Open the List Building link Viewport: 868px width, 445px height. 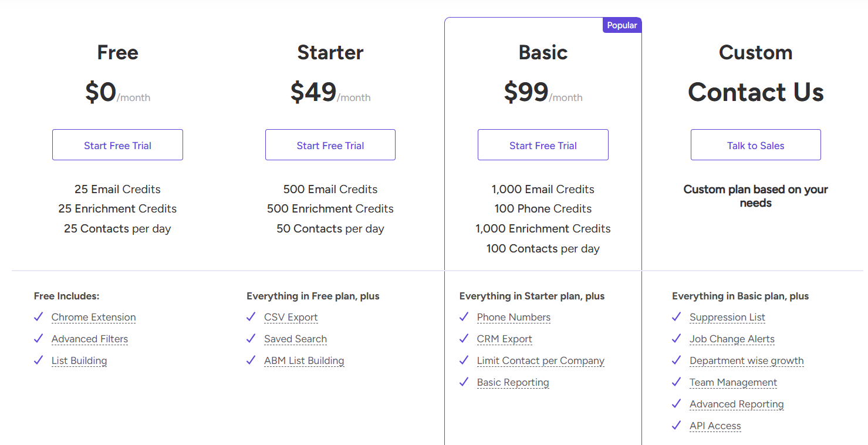[79, 360]
